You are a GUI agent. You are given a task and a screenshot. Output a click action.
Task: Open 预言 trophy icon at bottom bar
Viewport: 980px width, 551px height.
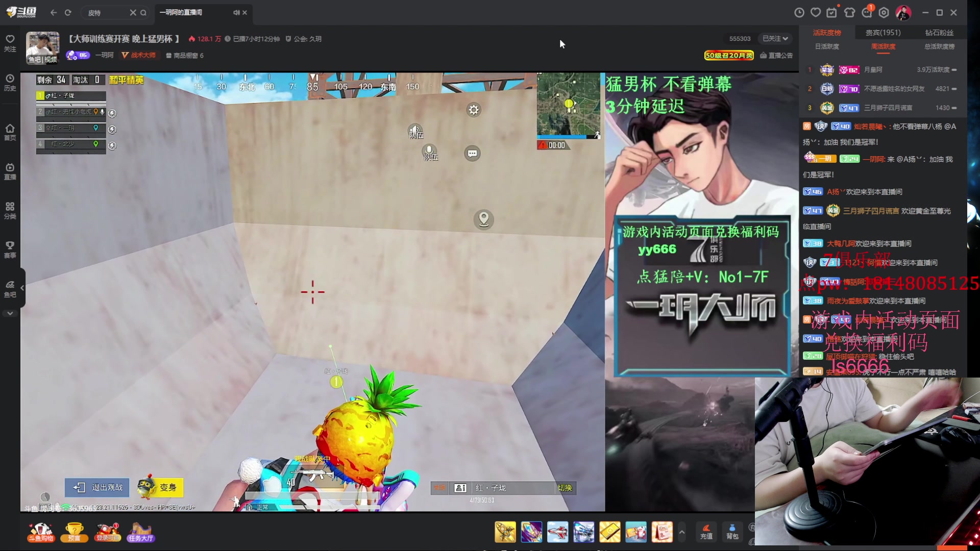pyautogui.click(x=74, y=532)
